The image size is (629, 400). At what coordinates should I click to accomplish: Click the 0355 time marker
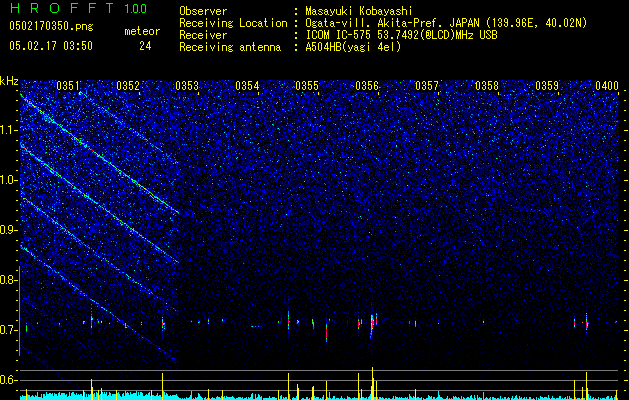coord(307,86)
